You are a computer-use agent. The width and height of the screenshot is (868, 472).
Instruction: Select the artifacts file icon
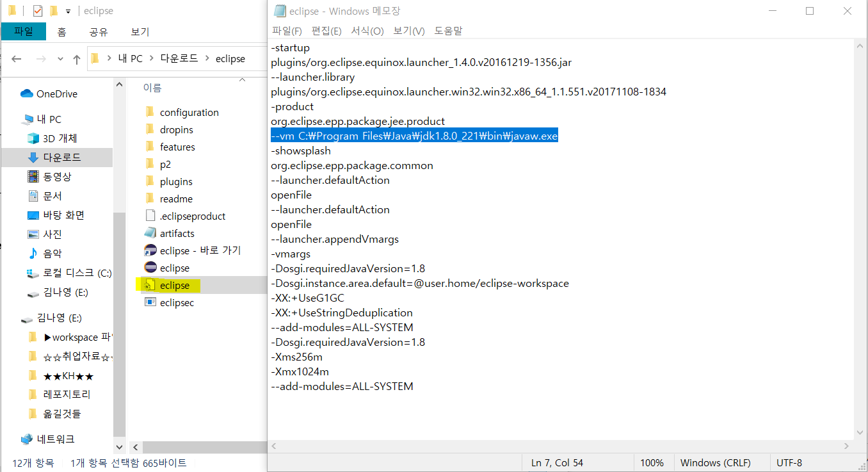[x=150, y=233]
